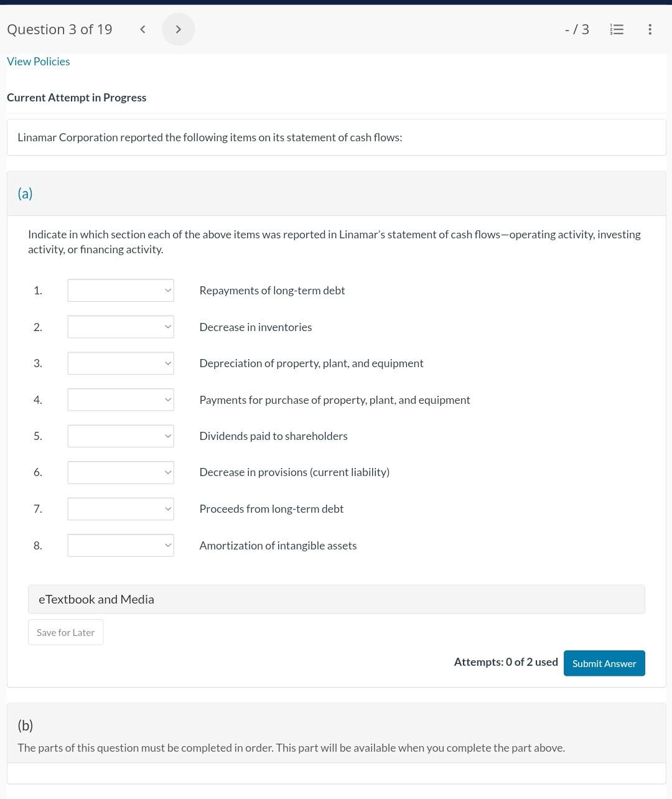Open dropdown for Proceeds from long-term debt
The width and height of the screenshot is (672, 799).
(x=120, y=508)
